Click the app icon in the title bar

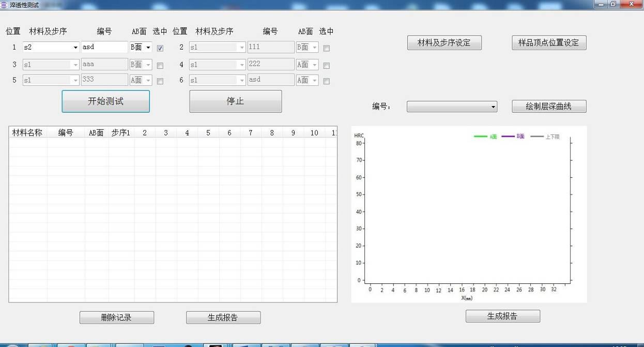tap(5, 5)
